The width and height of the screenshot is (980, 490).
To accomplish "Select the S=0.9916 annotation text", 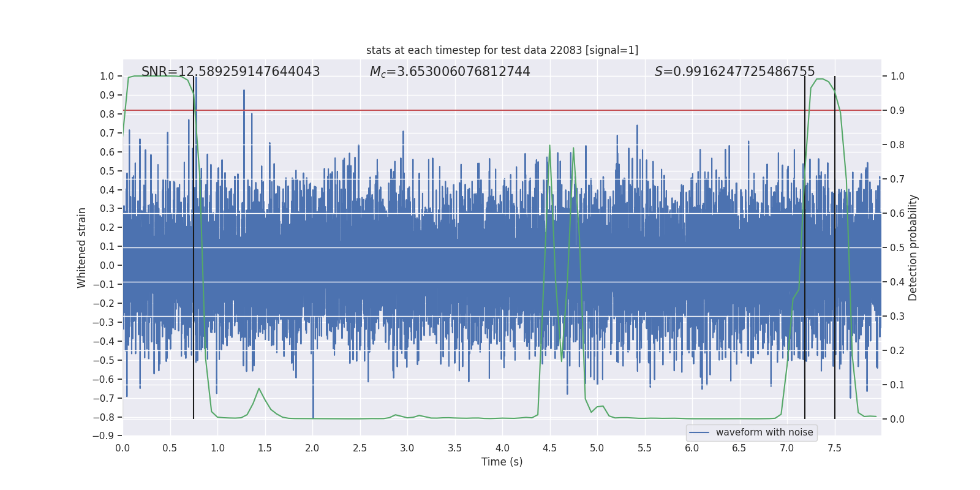I will click(734, 72).
